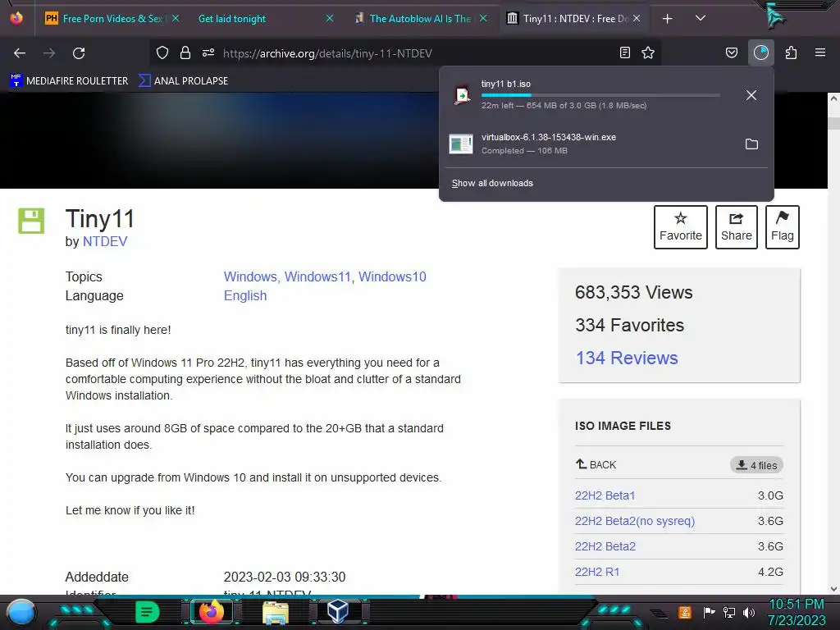This screenshot has height=630, width=840.
Task: Click the "683,353 Views" text
Action: click(x=634, y=293)
